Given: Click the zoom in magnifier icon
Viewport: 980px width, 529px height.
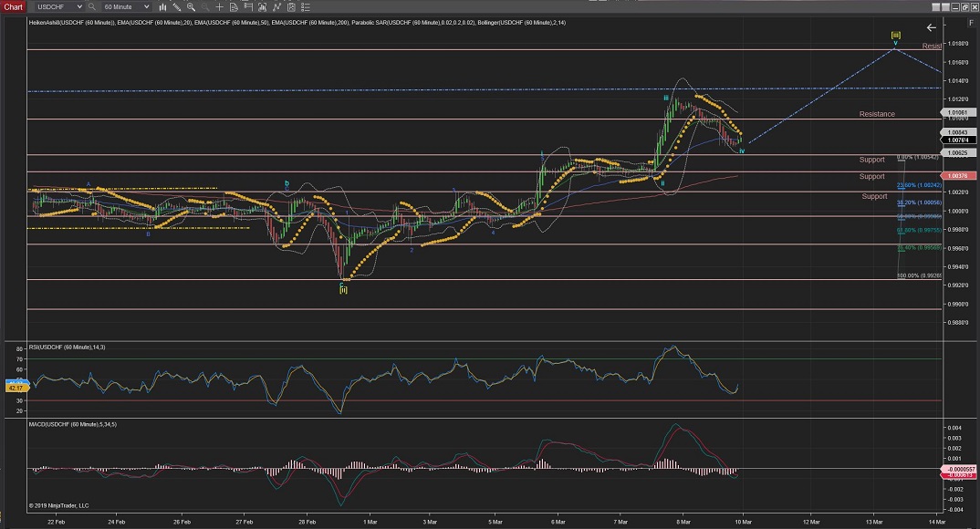Looking at the screenshot, I should click(x=192, y=7).
